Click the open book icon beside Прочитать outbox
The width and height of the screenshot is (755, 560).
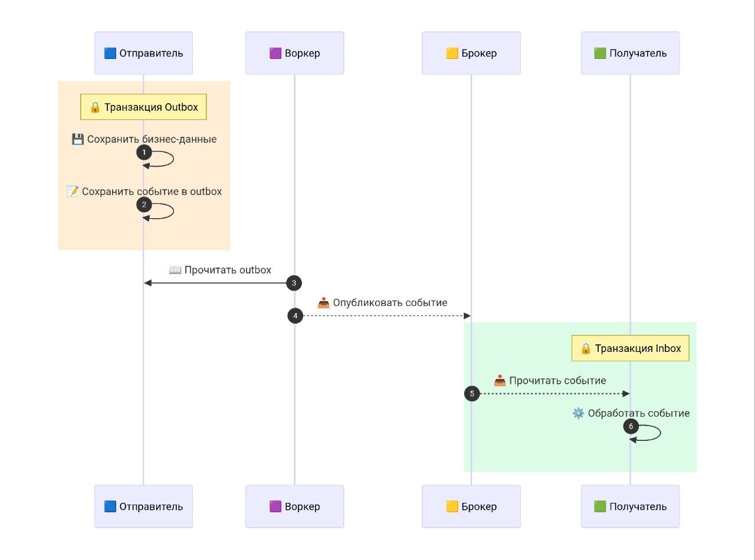(175, 270)
